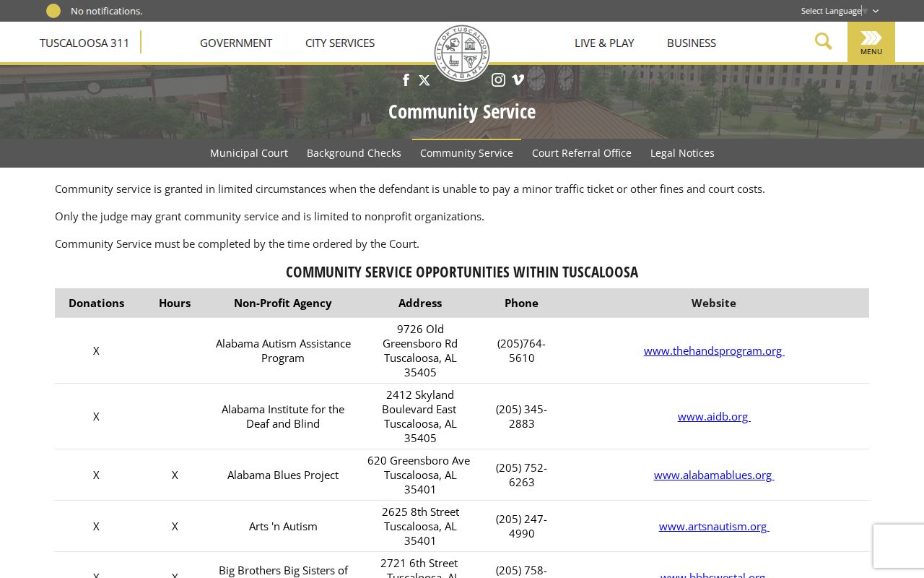Open the Business menu
The image size is (924, 578).
pyautogui.click(x=692, y=43)
